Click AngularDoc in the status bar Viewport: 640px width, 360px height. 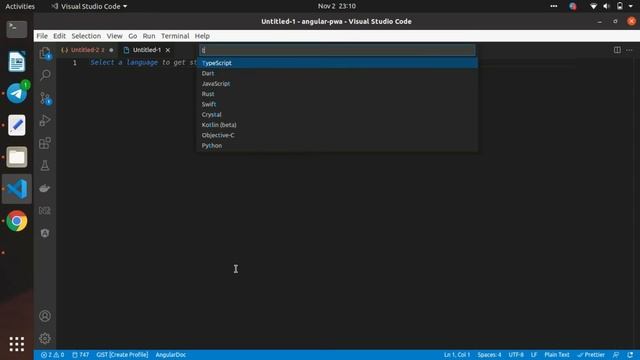pos(171,355)
